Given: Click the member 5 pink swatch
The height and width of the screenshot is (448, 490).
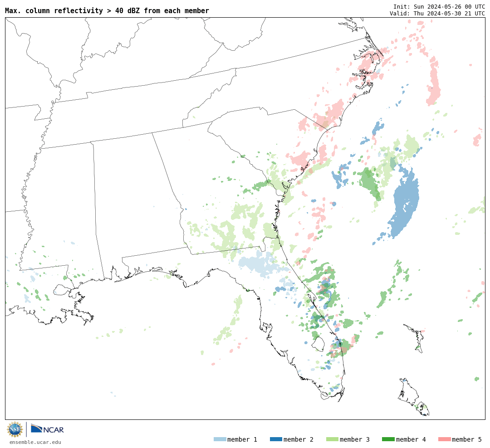Looking at the screenshot, I should coord(445,439).
